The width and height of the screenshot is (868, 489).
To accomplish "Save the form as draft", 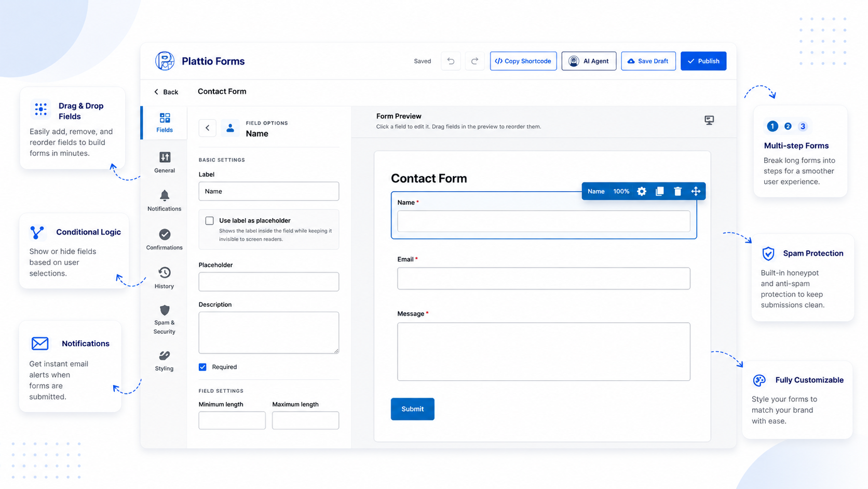I will tap(648, 61).
